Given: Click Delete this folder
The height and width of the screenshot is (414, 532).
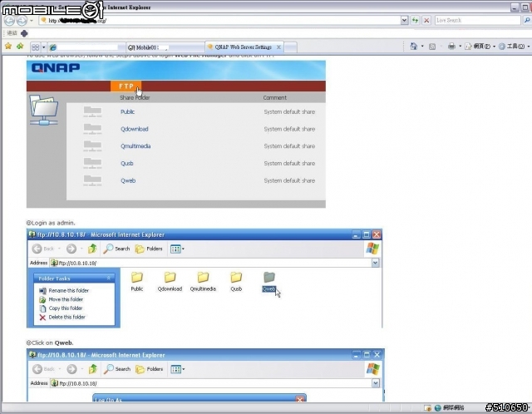Looking at the screenshot, I should 62,317.
